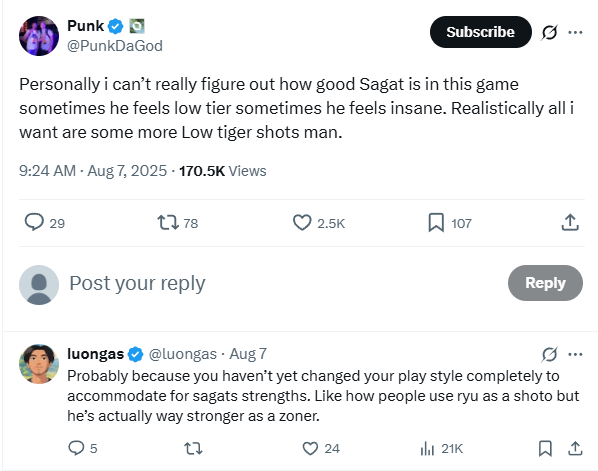Share Punk's post via upload icon
The image size is (598, 471).
(570, 222)
